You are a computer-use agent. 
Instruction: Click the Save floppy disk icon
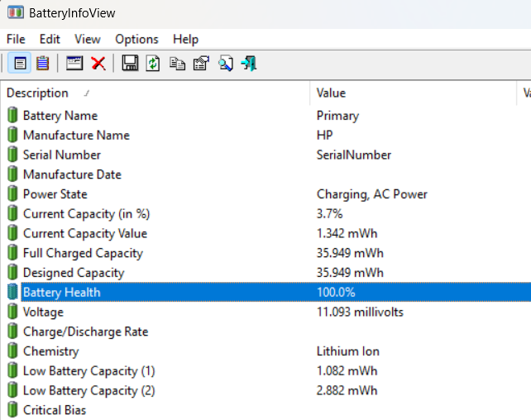pos(130,63)
